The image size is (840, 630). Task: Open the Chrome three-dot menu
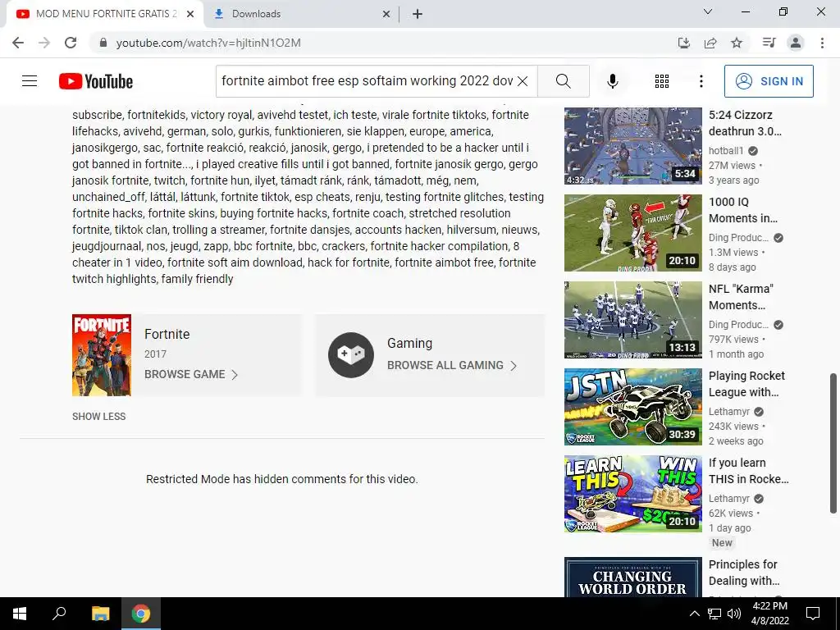[x=822, y=43]
